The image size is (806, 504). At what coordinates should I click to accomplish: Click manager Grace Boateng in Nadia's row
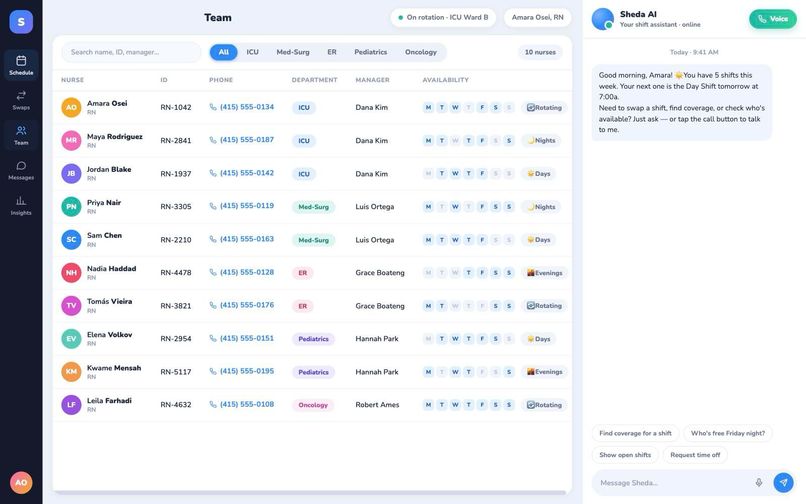click(x=380, y=273)
